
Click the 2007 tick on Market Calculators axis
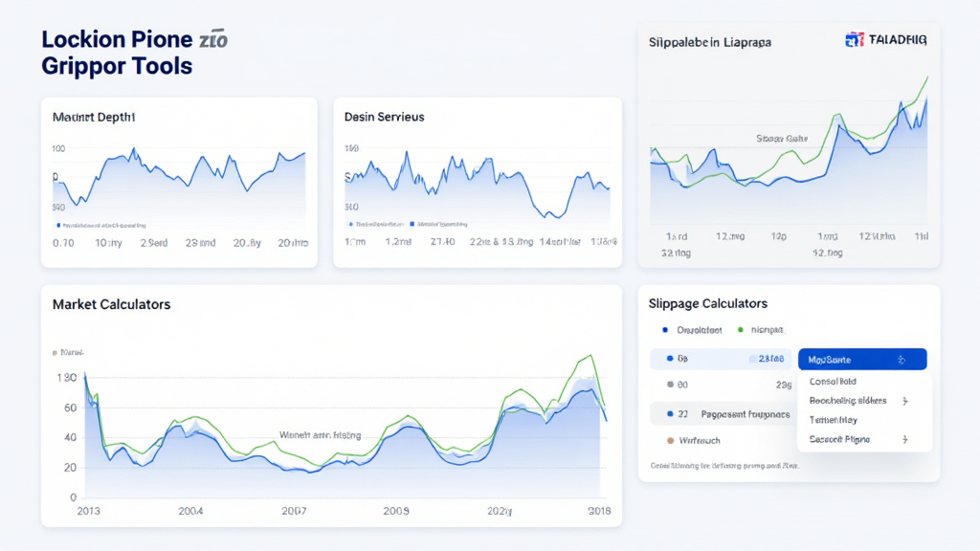click(x=294, y=511)
